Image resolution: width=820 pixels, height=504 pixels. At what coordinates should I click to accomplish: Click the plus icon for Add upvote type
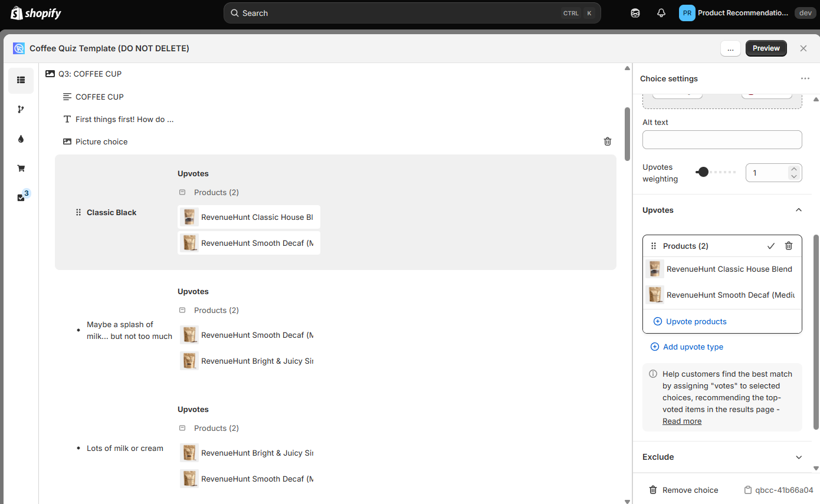654,347
